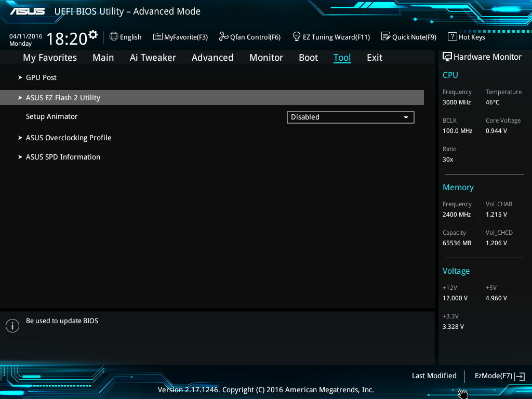The height and width of the screenshot is (399, 532).
Task: Open the Monitor tab
Action: point(266,58)
